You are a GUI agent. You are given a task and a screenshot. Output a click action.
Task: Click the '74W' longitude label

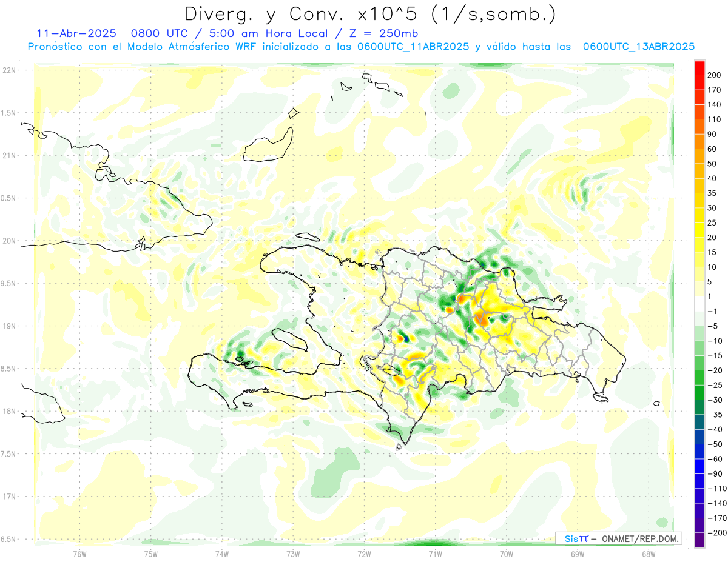click(222, 554)
